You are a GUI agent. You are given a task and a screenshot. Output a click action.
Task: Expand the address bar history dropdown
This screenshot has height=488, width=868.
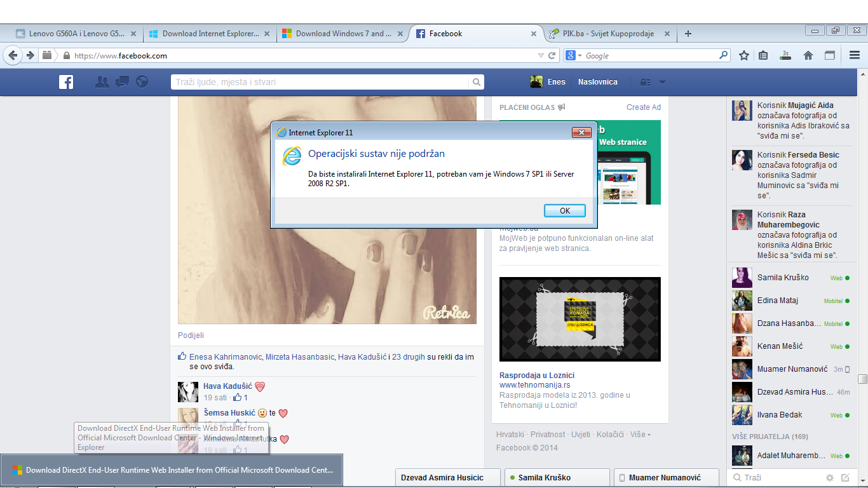pyautogui.click(x=541, y=56)
